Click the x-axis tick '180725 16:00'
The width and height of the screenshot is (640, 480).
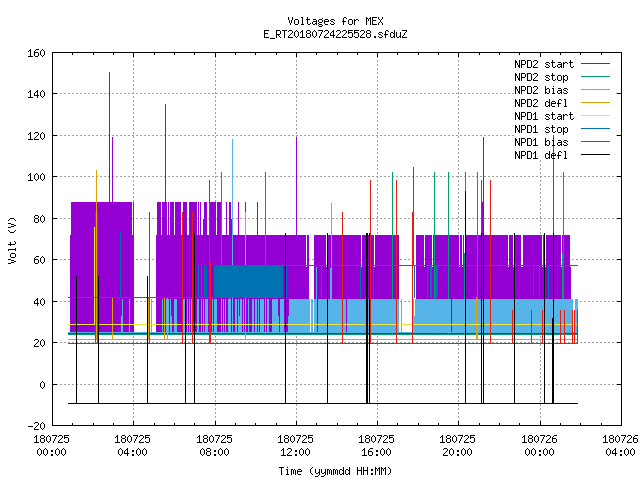(x=376, y=446)
